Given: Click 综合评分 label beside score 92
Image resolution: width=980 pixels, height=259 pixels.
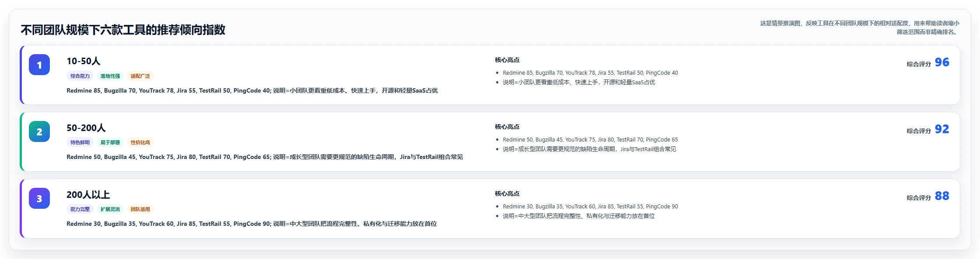Looking at the screenshot, I should pos(919,131).
